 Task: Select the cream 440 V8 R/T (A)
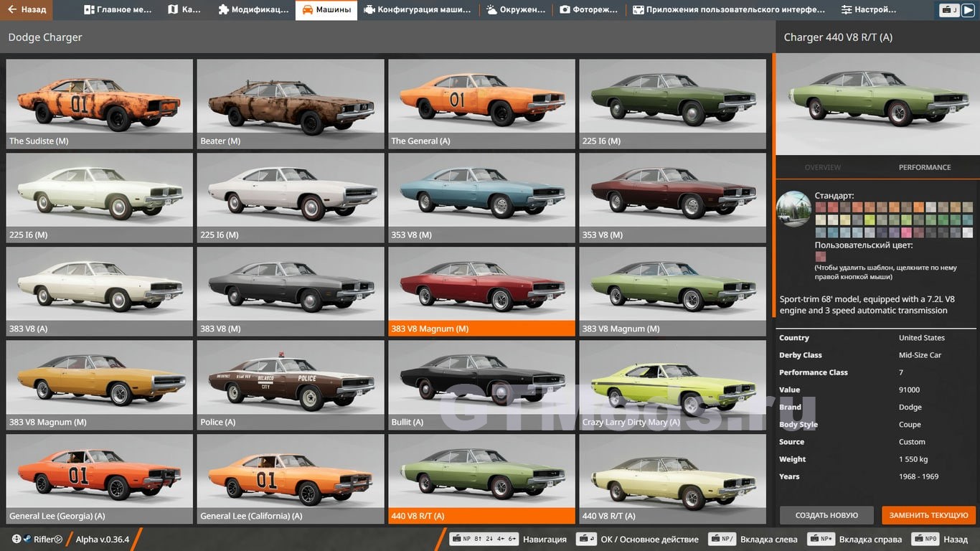click(x=673, y=479)
